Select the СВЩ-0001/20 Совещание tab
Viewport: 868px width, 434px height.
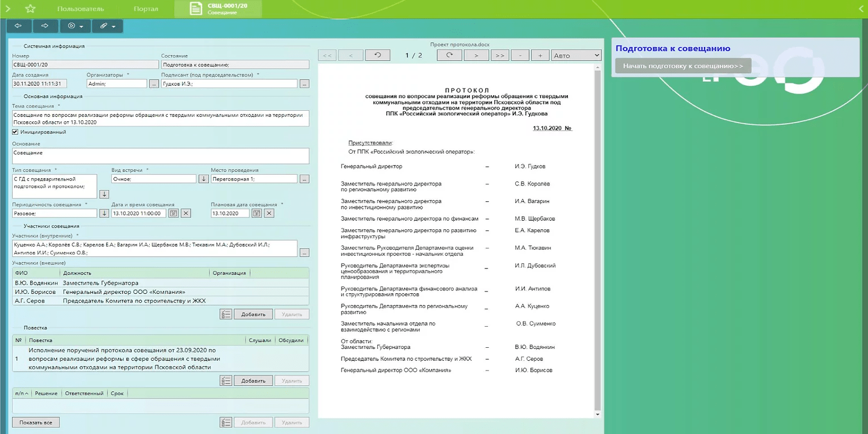[218, 9]
